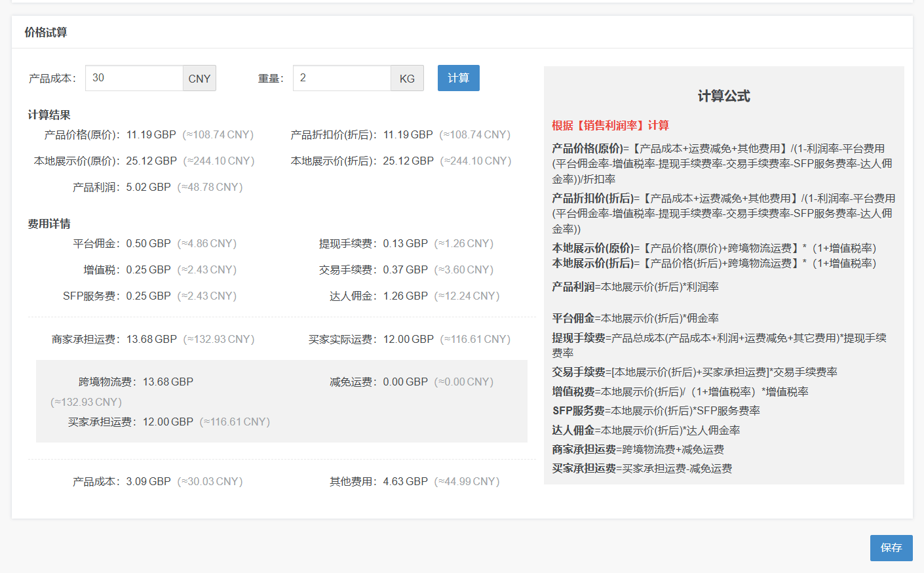The height and width of the screenshot is (573, 924).
Task: Click the 产品价格(原价) value 11.19 GBP
Action: [151, 134]
